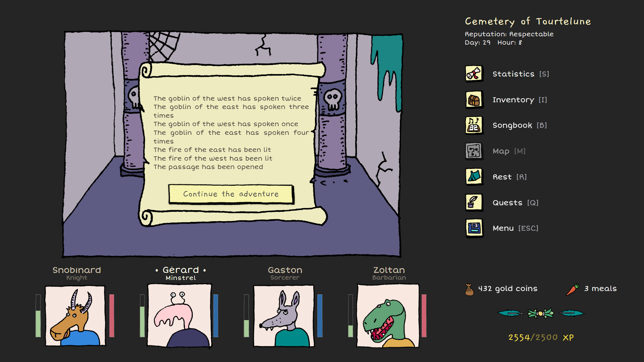Click the 432 gold coins label
Screen dimensions: 644x362
click(507, 288)
